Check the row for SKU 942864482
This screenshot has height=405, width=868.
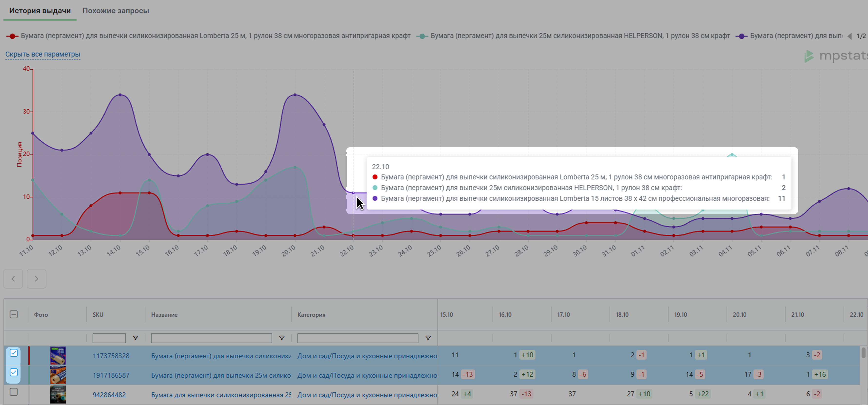13,392
